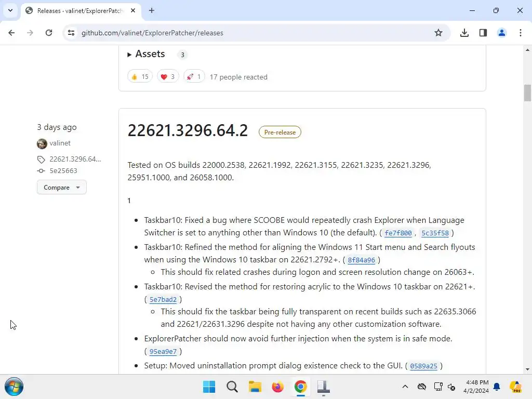
Task: Open the Compare dropdown
Action: pos(62,187)
